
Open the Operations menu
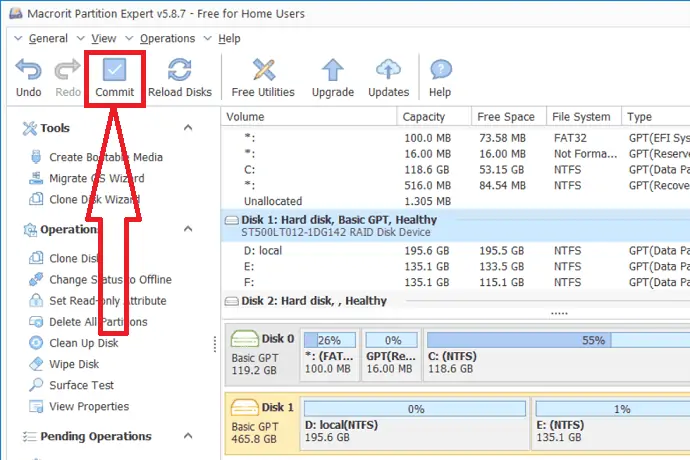168,39
